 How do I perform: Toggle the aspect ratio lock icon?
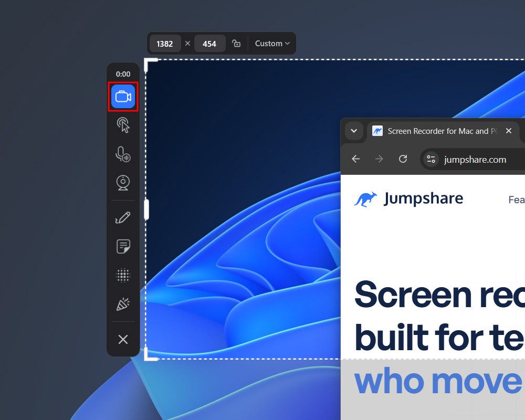point(236,43)
